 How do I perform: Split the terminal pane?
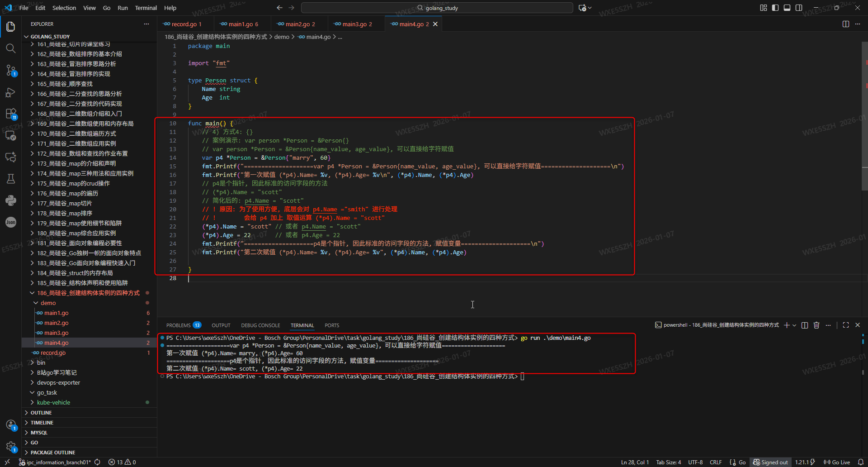pos(805,325)
